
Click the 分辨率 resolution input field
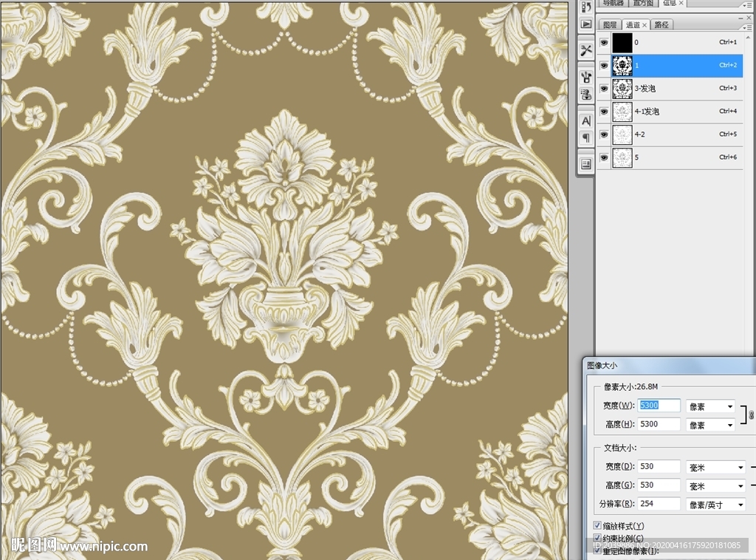659,504
